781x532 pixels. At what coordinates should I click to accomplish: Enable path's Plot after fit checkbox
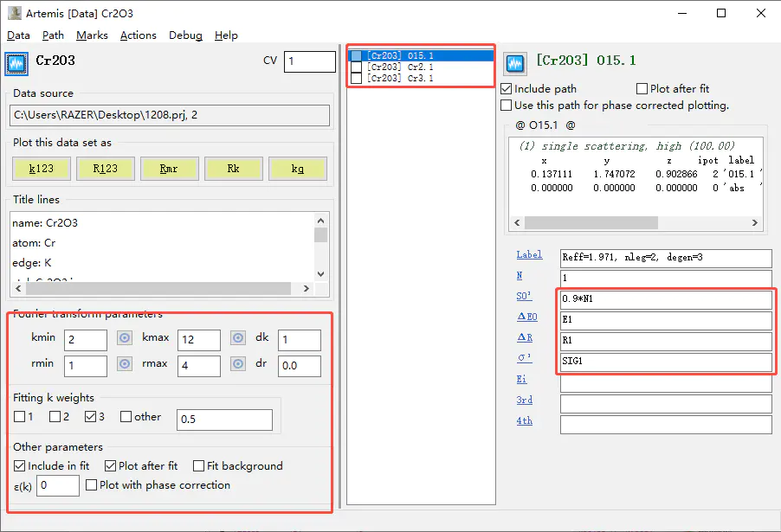click(x=642, y=88)
